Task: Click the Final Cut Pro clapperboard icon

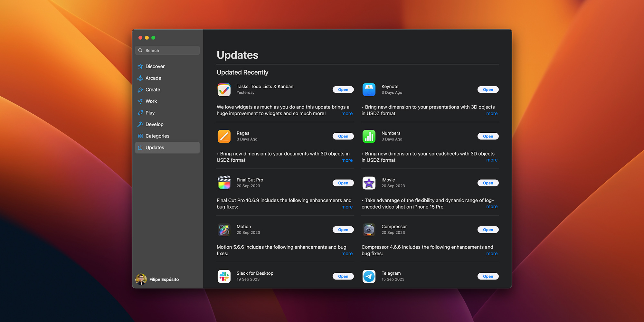Action: [224, 183]
